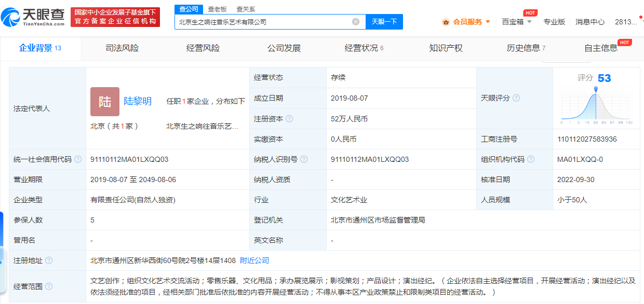Viewport: 644px width, 304px height.
Task: Open the 知识产权 tab
Action: [x=446, y=48]
